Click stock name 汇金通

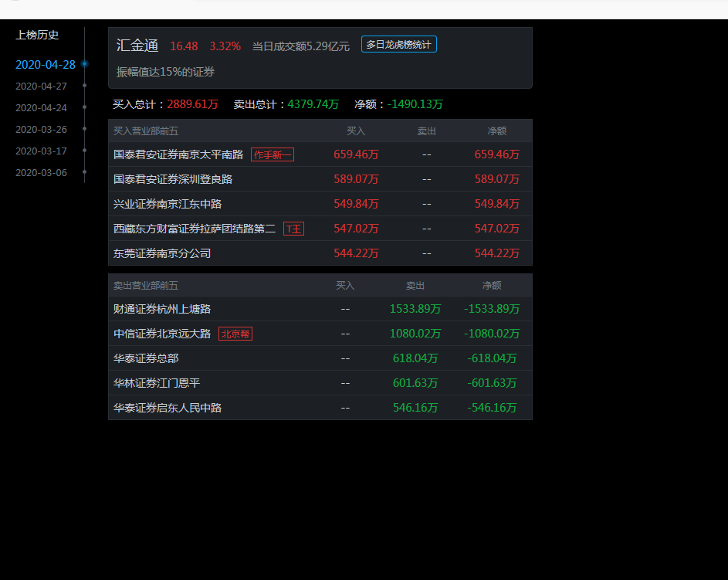pos(137,46)
